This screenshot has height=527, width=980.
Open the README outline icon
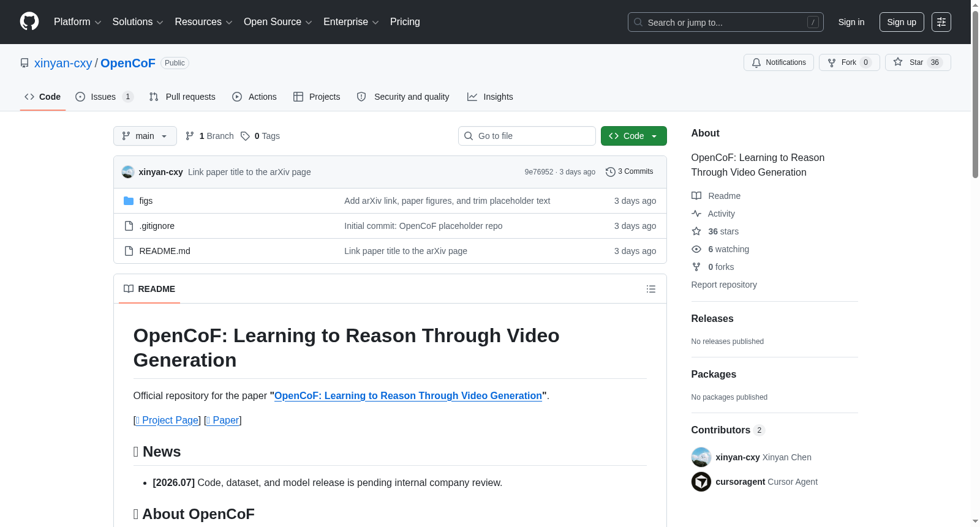pos(651,289)
